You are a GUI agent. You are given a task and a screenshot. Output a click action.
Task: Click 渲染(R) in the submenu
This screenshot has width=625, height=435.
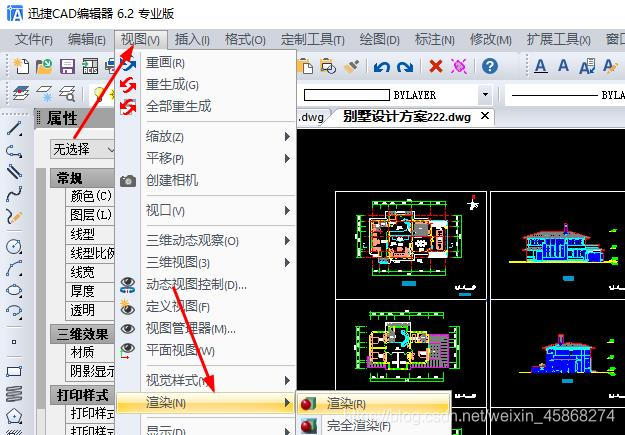pos(374,404)
